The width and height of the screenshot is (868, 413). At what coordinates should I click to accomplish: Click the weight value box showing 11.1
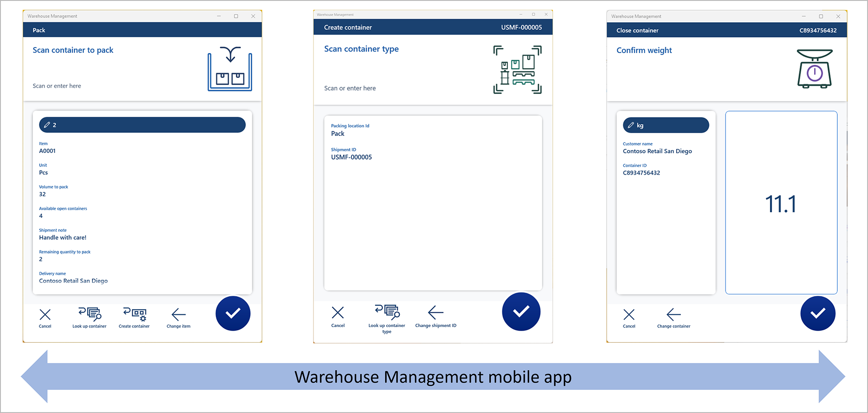tap(781, 203)
